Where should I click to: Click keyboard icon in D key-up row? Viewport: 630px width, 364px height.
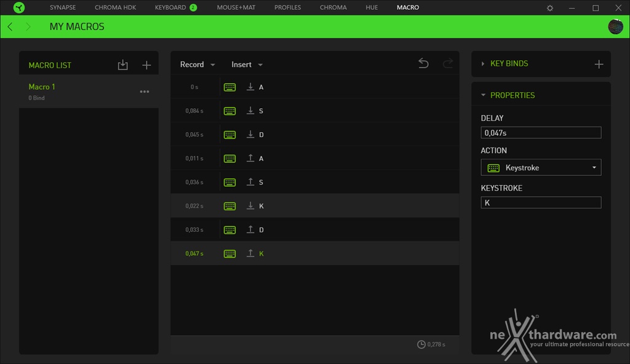point(230,230)
